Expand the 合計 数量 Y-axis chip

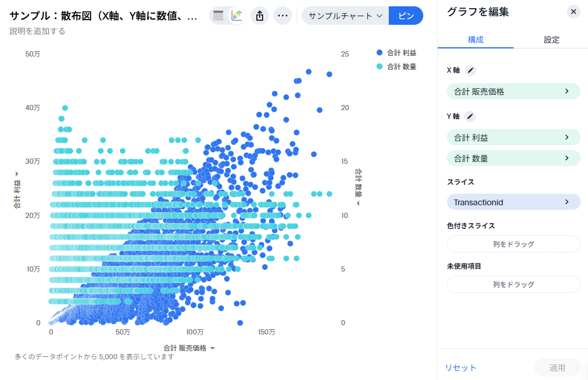[x=513, y=158]
